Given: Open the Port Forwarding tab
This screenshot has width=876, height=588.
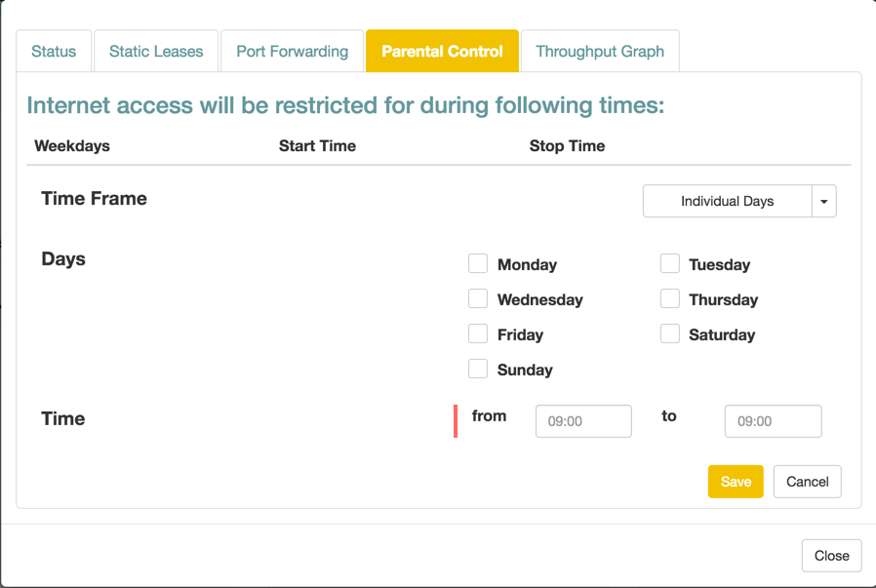Looking at the screenshot, I should 292,52.
